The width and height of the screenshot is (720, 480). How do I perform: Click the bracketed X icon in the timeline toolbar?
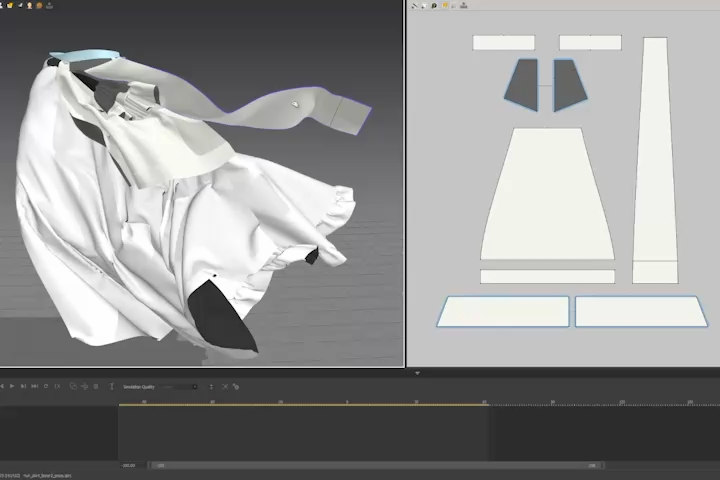[57, 386]
